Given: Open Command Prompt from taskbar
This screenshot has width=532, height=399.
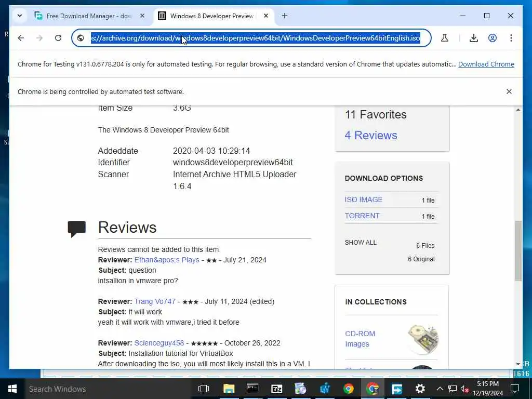Looking at the screenshot, I should (253, 389).
